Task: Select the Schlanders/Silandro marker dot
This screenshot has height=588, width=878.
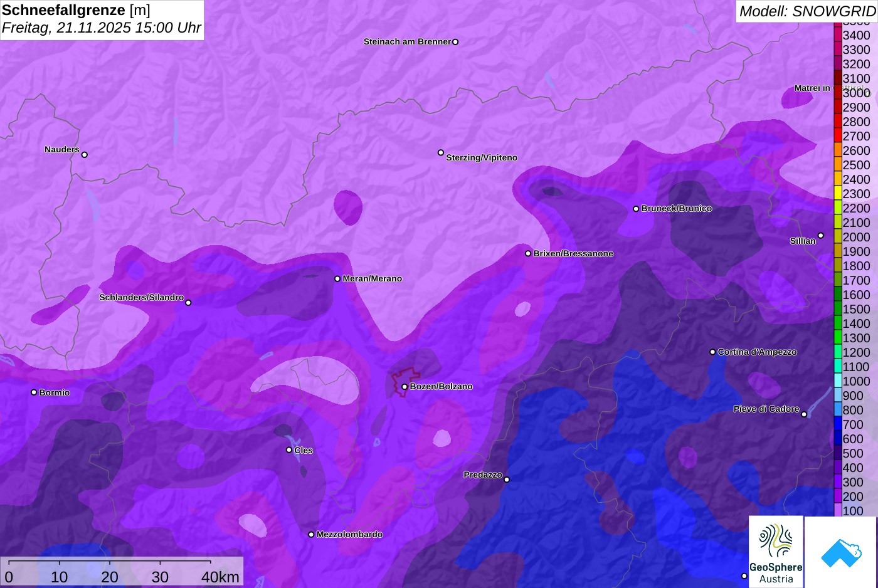Action: coord(188,303)
